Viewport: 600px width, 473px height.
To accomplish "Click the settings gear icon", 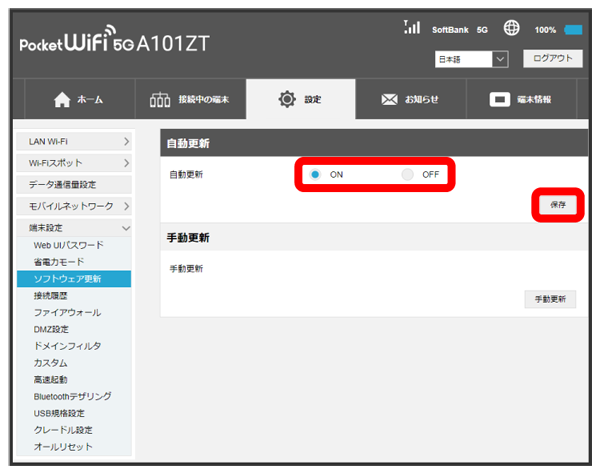I will point(288,101).
